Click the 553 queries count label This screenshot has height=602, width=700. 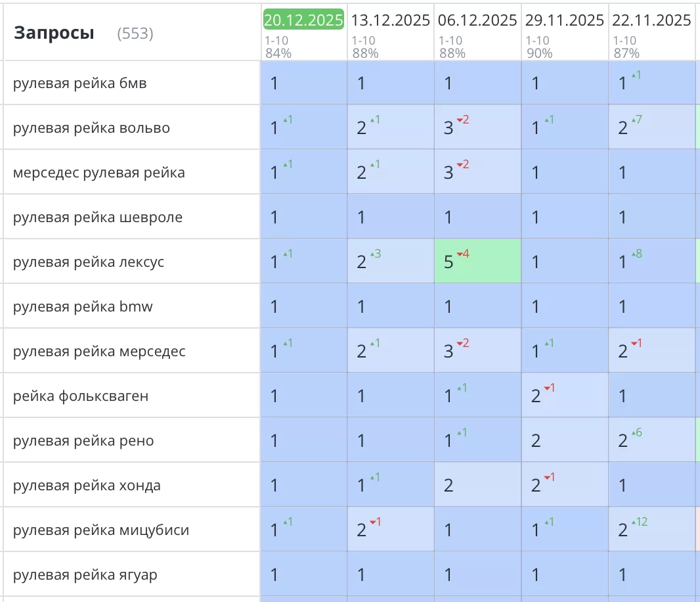[135, 34]
